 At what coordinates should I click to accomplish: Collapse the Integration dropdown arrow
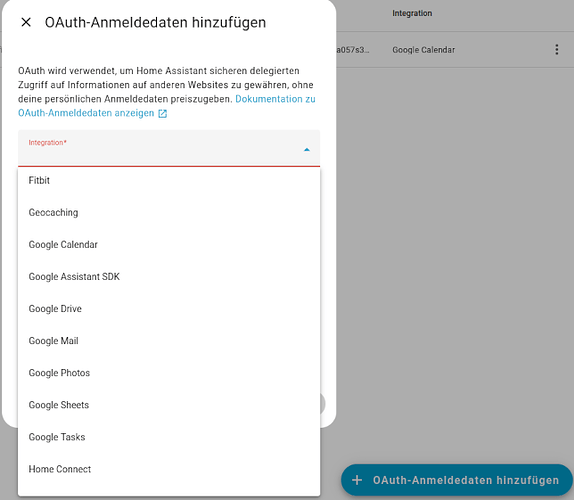tap(307, 149)
